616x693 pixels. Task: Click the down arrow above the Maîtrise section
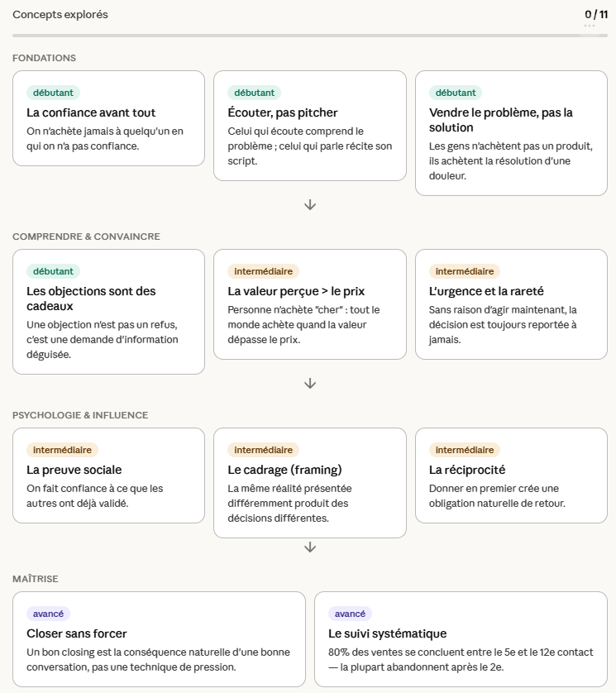[x=310, y=547]
